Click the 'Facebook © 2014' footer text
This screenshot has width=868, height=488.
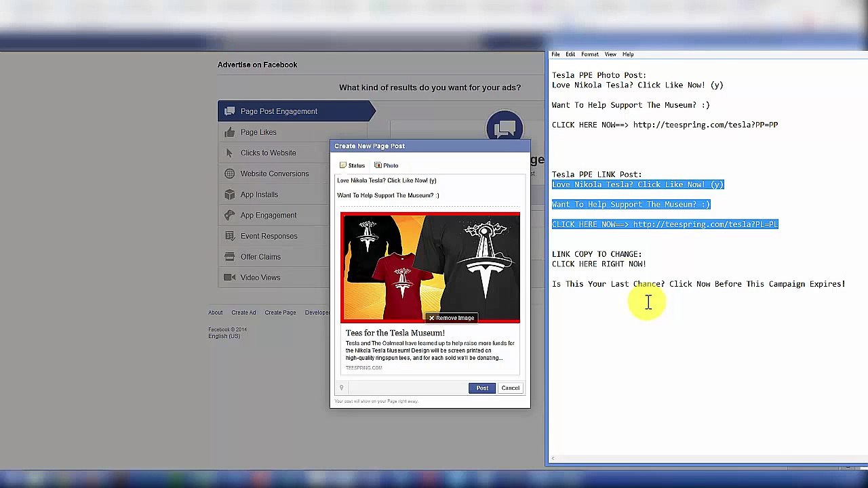coord(227,329)
